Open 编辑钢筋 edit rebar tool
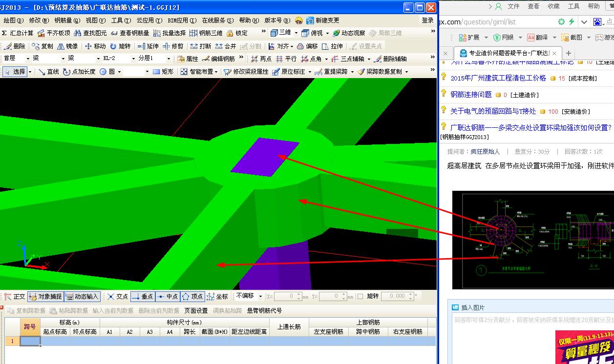614x364 pixels. click(x=218, y=59)
